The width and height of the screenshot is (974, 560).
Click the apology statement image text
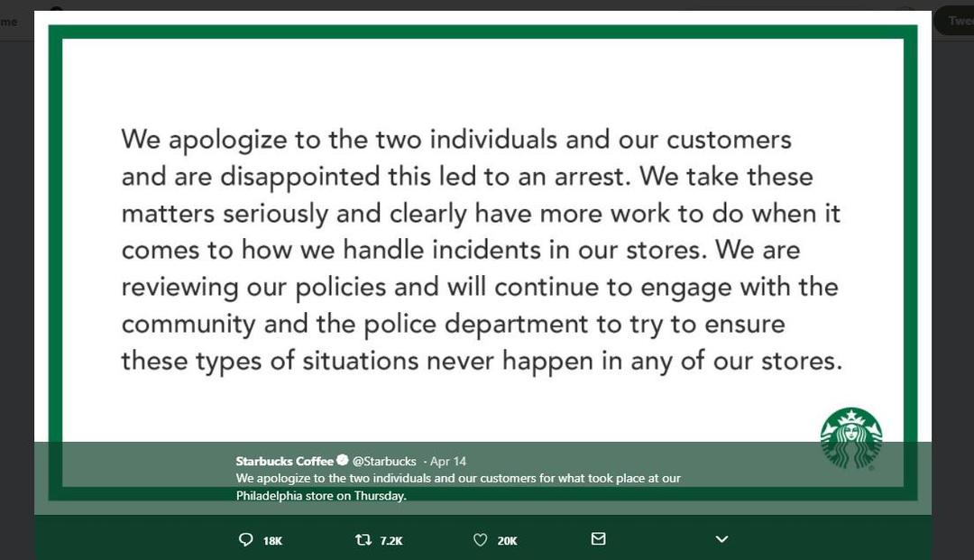coord(482,250)
